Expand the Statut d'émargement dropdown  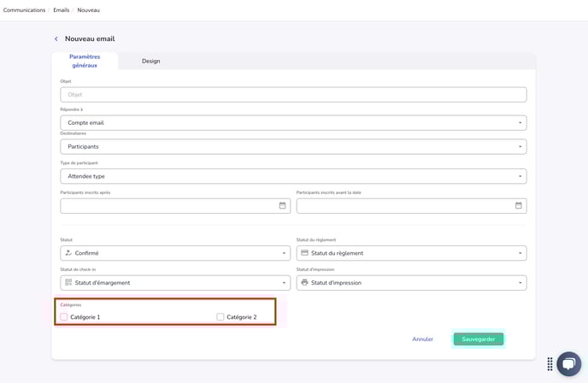(x=175, y=283)
